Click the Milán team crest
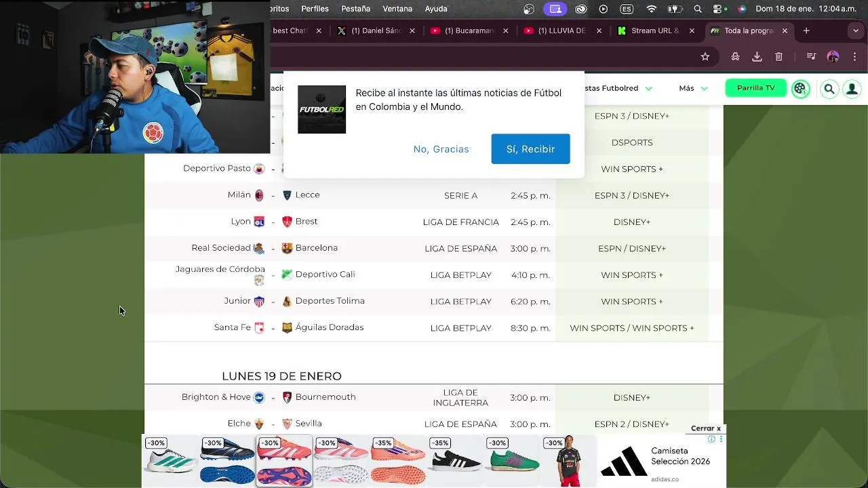The image size is (868, 488). click(x=259, y=195)
